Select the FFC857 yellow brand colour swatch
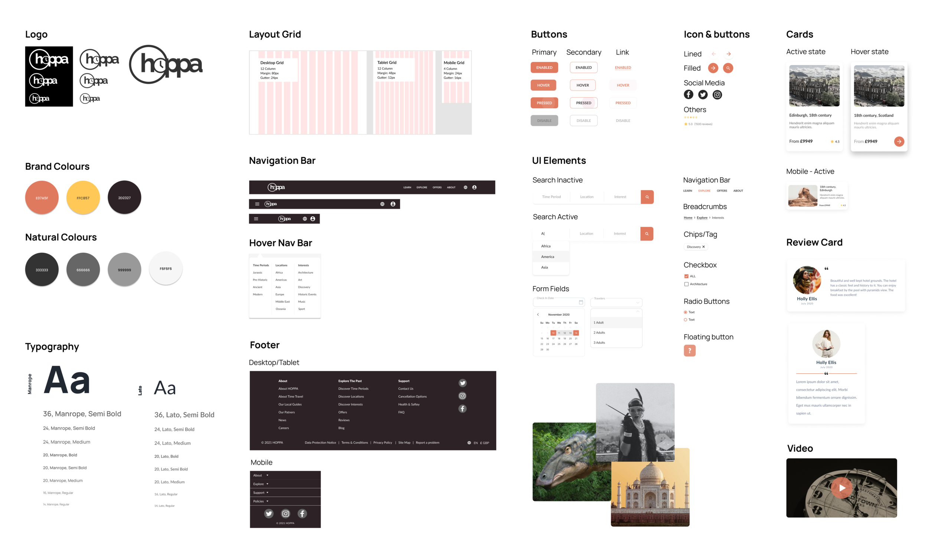Viewport: 928px width, 560px height. pos(83,197)
